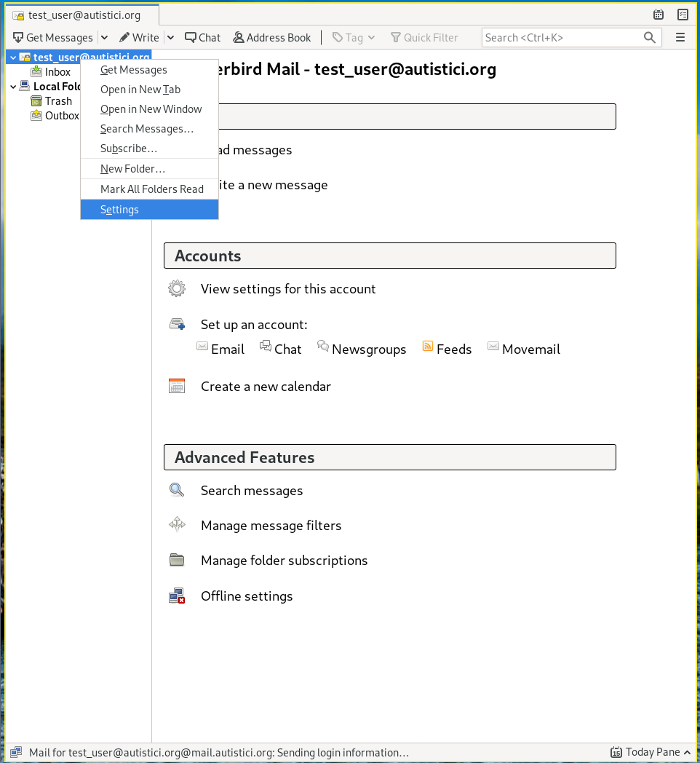Open Create a new calendar
700x763 pixels.
click(266, 387)
